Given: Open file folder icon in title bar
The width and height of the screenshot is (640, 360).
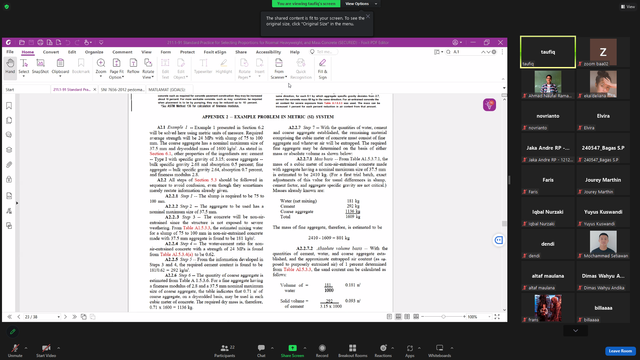Looking at the screenshot, I should [x=22, y=42].
